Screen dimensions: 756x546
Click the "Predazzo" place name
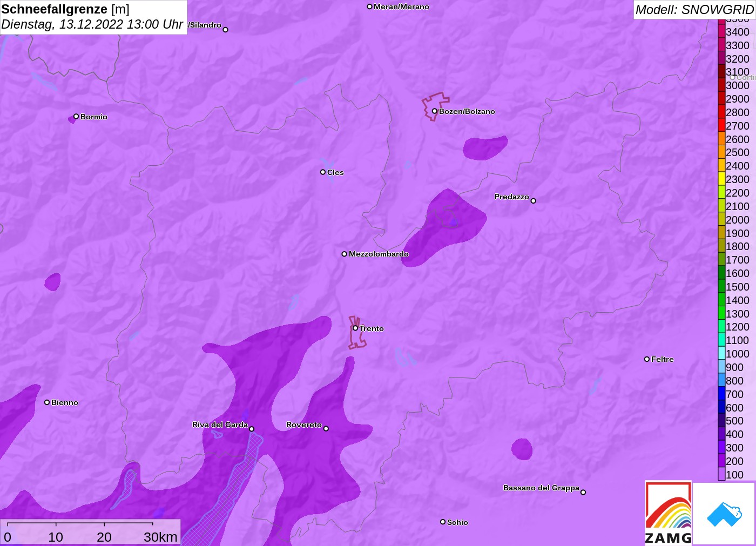coord(511,197)
